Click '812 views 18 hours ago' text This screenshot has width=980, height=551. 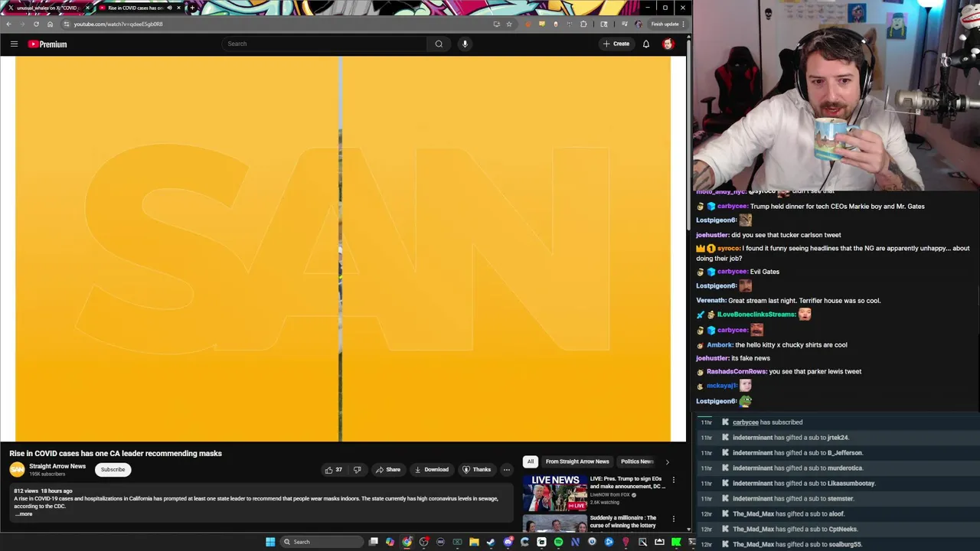43,491
